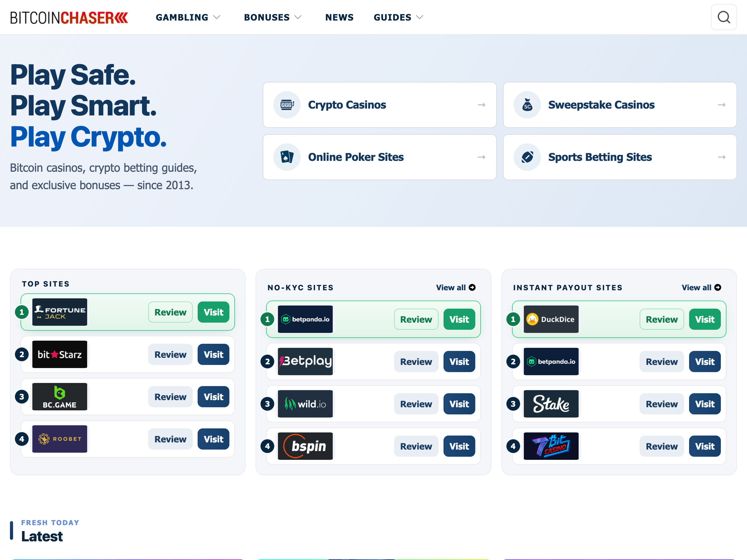Screen dimensions: 747x560
Task: Click arrow icon beside No-KYC View all
Action: 472,287
